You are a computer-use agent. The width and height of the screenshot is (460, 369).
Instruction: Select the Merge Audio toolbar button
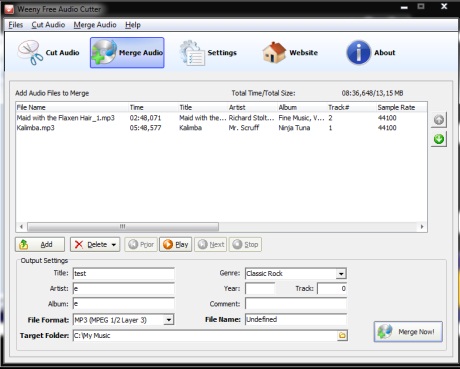click(x=127, y=53)
